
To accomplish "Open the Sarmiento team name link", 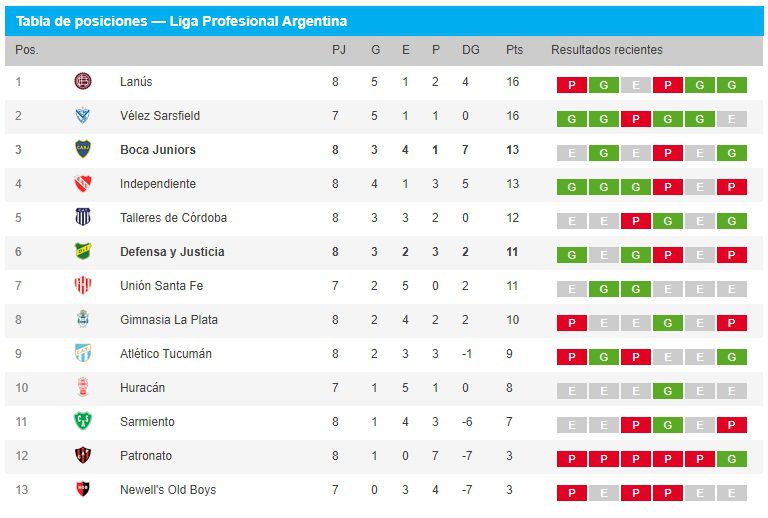I will [147, 421].
